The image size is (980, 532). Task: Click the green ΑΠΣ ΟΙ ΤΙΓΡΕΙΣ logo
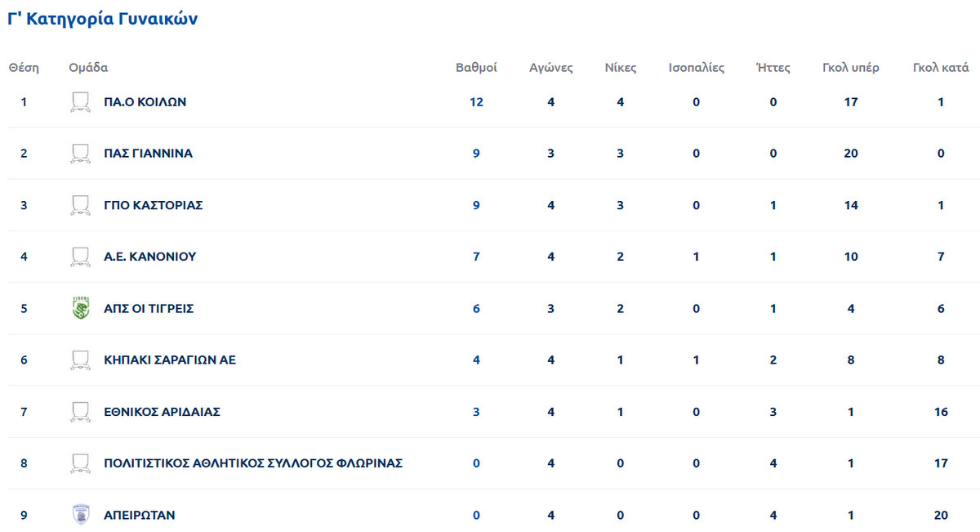(80, 309)
